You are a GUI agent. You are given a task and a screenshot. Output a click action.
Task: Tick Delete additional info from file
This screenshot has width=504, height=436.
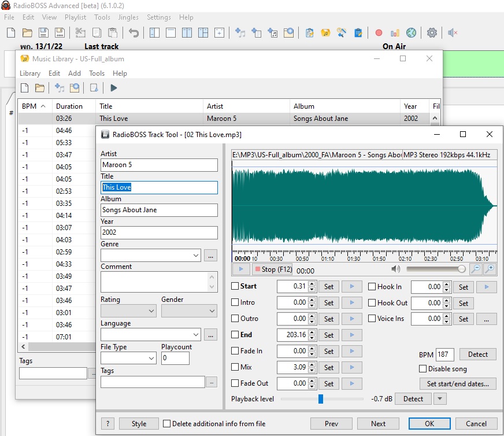pyautogui.click(x=167, y=424)
